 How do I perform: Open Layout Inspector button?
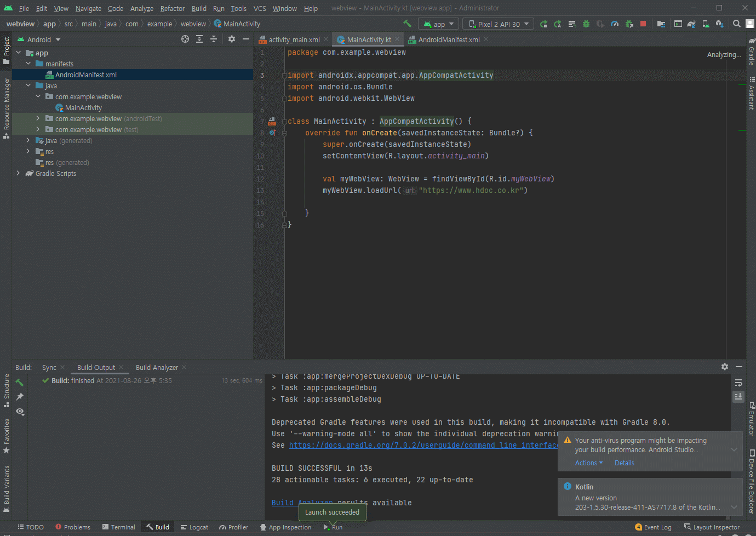click(x=712, y=527)
